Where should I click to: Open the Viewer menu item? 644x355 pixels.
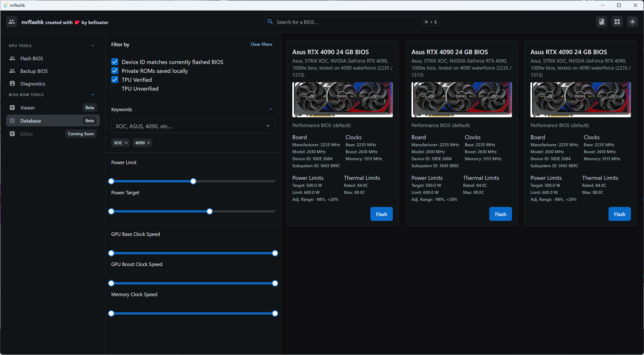28,108
